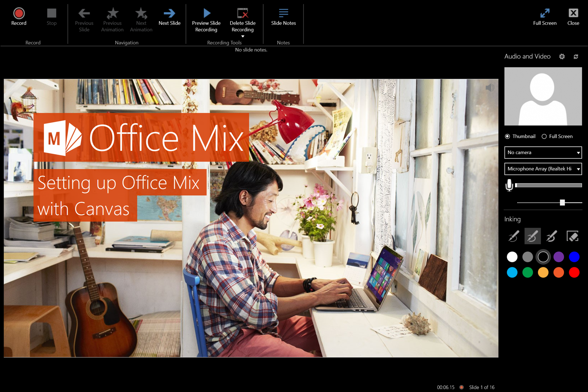Open the No camera dropdown

pos(543,152)
